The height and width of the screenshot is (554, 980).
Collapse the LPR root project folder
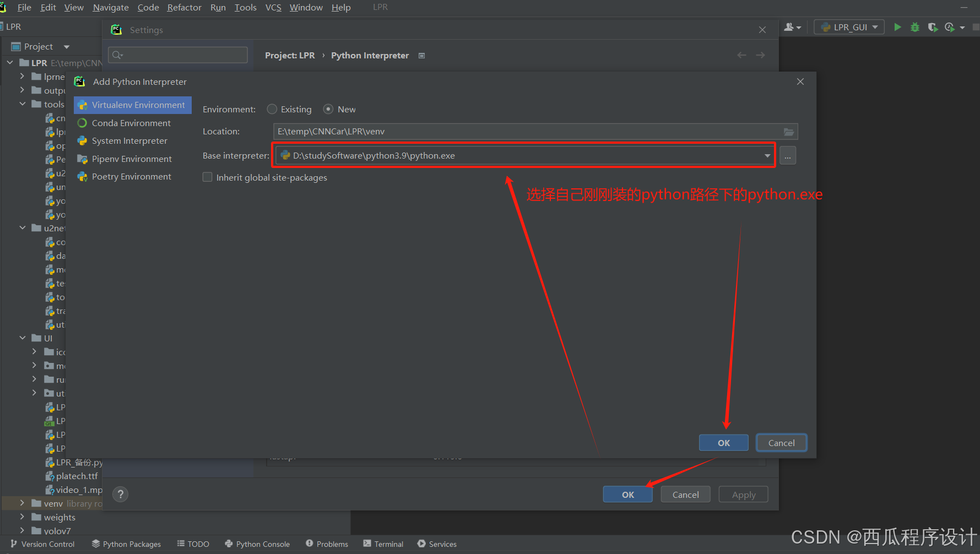pos(10,63)
